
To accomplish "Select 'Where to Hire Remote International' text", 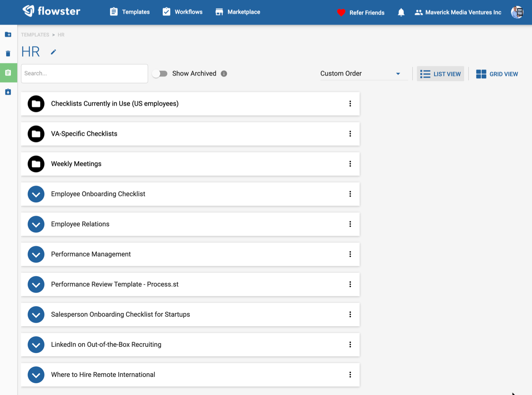I will [x=103, y=375].
